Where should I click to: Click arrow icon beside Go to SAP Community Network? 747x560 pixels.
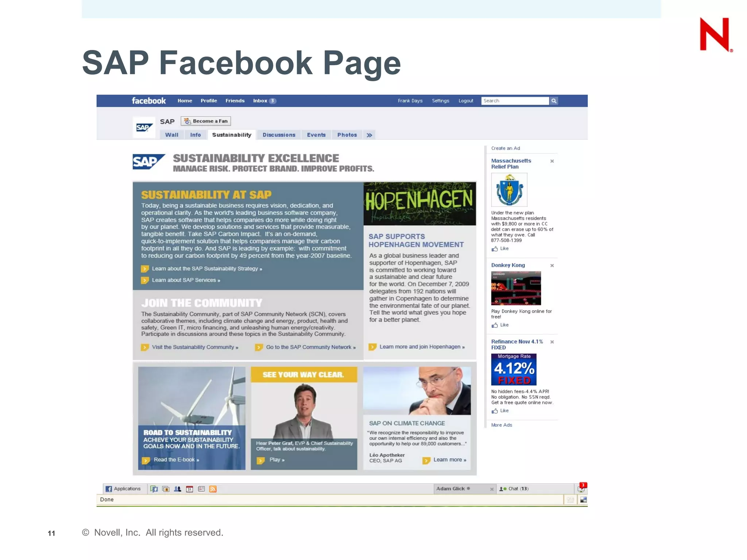point(259,347)
